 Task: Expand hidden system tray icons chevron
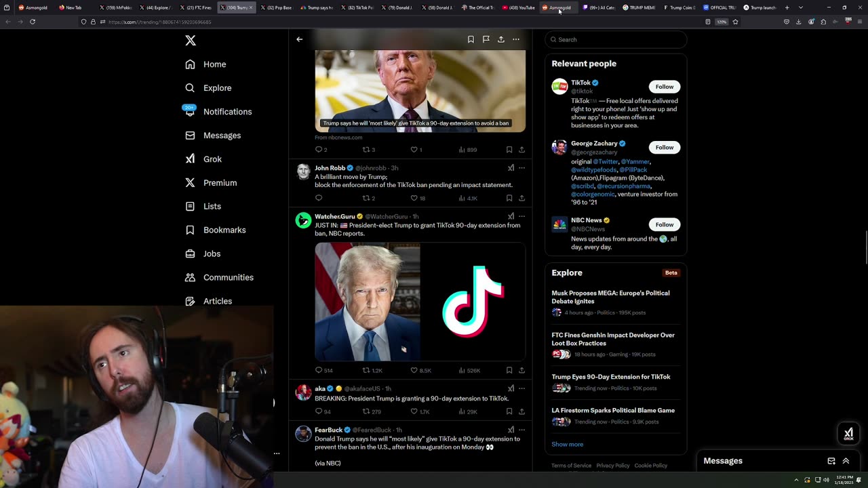(797, 480)
